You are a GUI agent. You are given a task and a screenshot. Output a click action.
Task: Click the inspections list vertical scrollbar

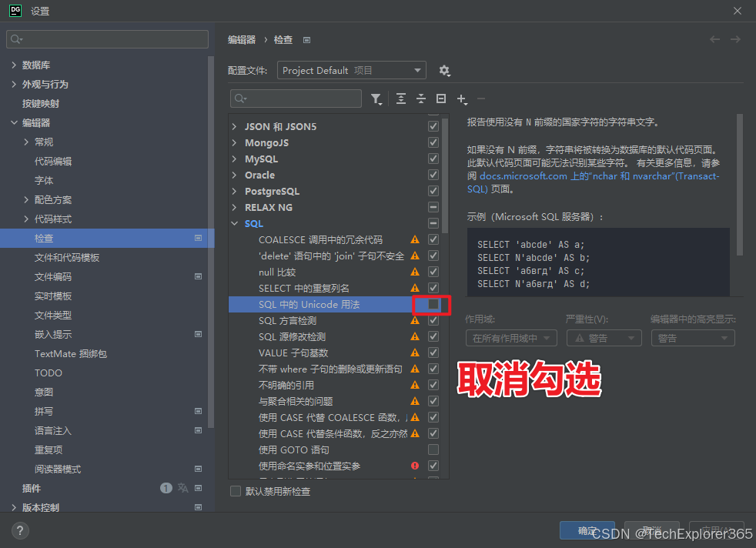pos(445,176)
